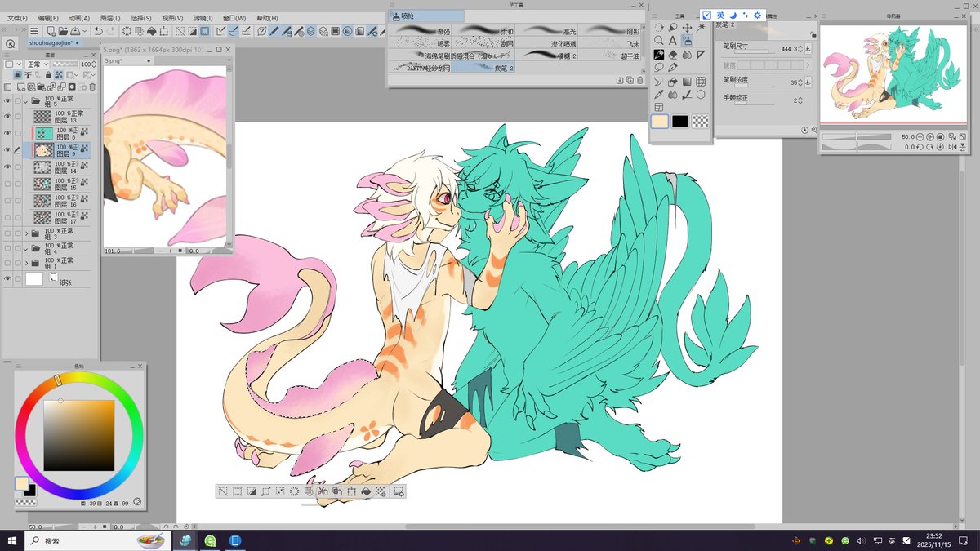
Task: Show 图层 16 via visibility box
Action: click(7, 200)
